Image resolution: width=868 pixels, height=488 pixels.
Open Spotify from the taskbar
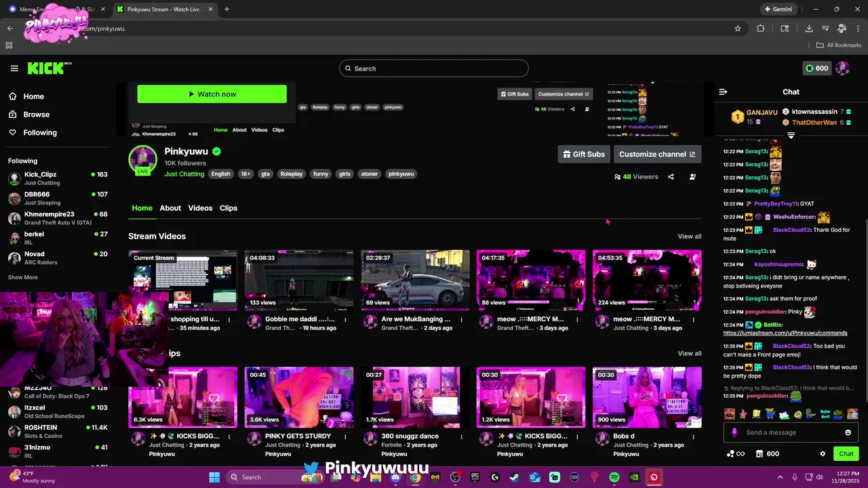point(614,477)
